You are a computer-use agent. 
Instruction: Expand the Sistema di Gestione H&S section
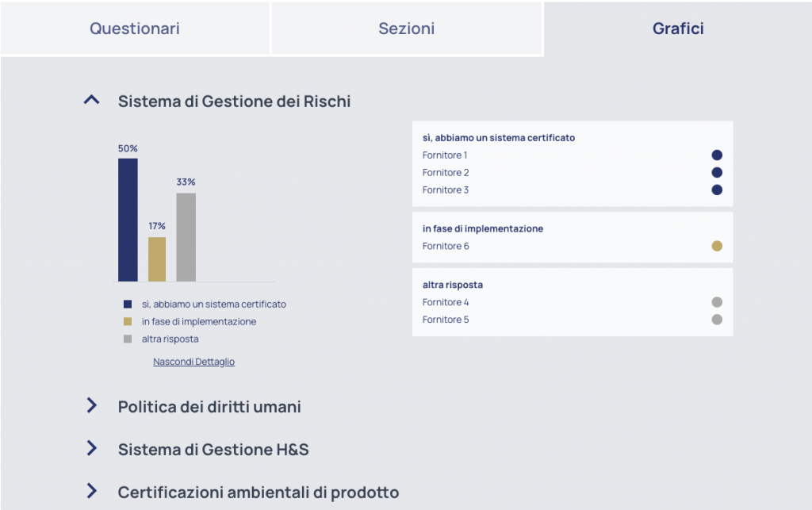pos(92,448)
